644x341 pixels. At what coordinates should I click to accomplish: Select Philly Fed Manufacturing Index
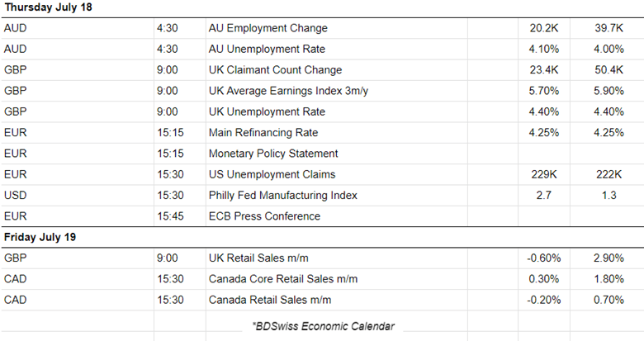pos(282,196)
